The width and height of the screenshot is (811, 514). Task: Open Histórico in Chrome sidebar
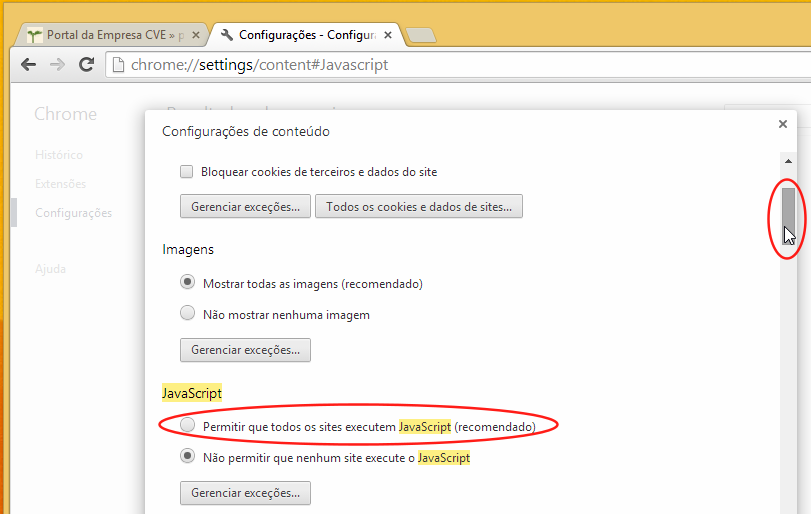[59, 155]
